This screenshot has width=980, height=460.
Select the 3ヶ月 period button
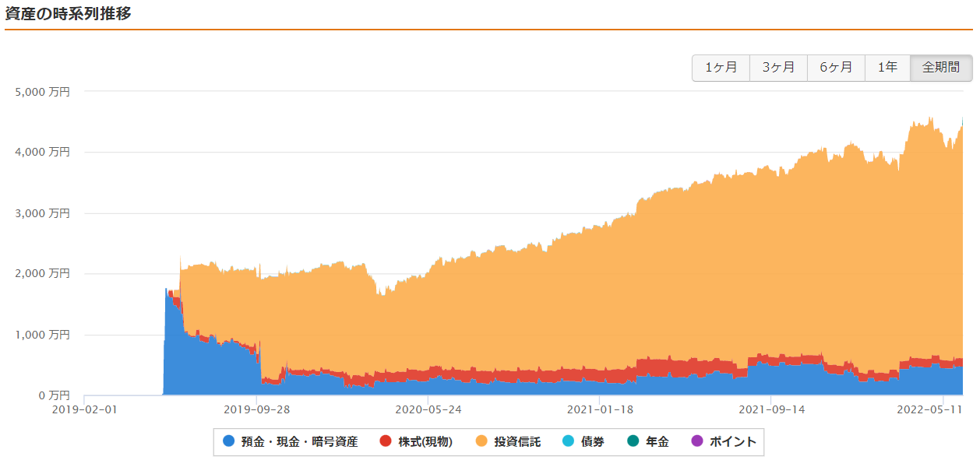778,68
